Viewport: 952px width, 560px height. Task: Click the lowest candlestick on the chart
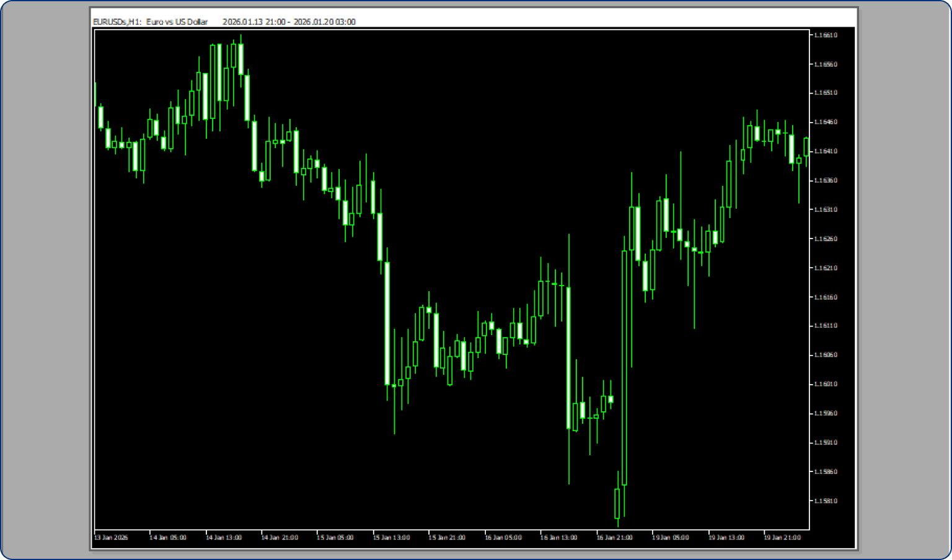617,503
